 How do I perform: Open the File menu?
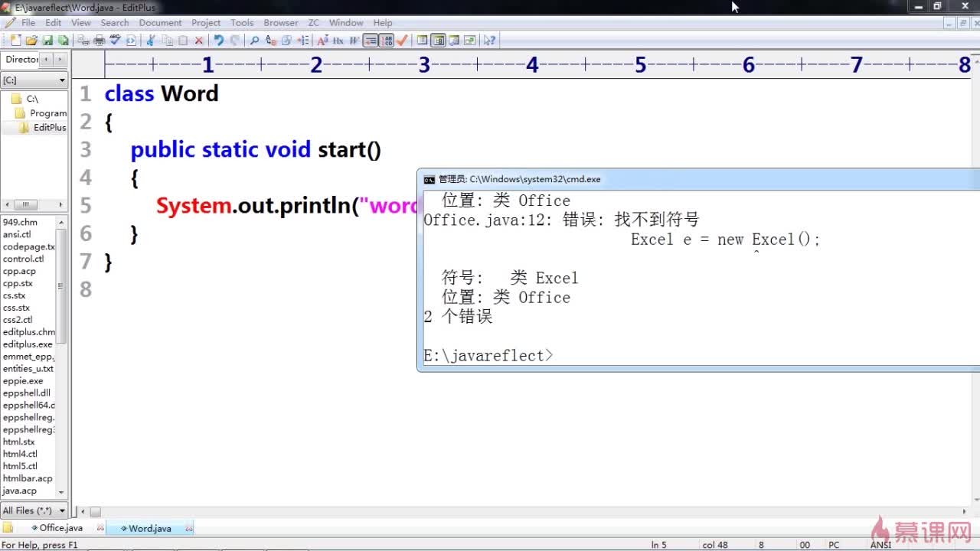point(28,22)
